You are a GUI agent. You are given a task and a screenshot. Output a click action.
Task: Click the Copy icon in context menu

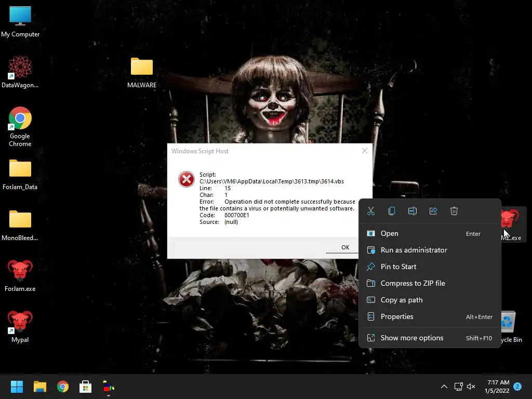392,211
